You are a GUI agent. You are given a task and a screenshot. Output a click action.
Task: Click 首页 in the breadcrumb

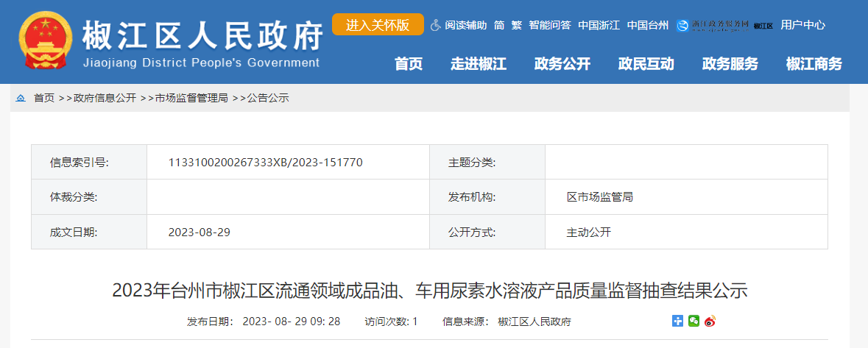(44, 99)
